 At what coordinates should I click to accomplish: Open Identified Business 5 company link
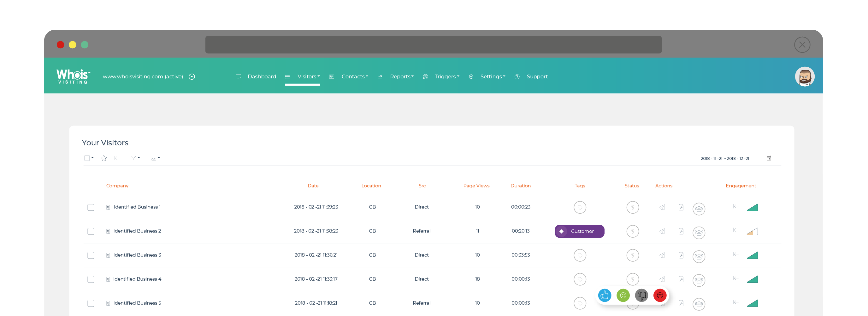click(x=137, y=303)
